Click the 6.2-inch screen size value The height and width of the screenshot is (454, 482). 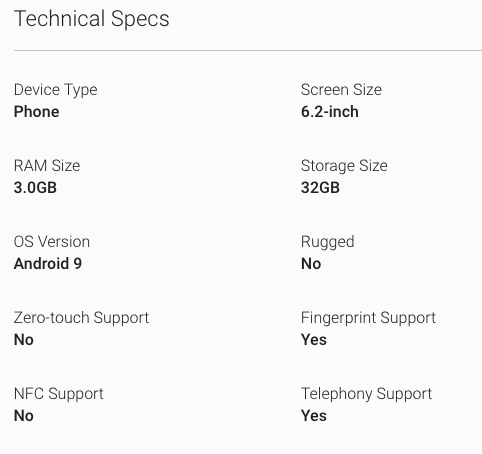330,112
